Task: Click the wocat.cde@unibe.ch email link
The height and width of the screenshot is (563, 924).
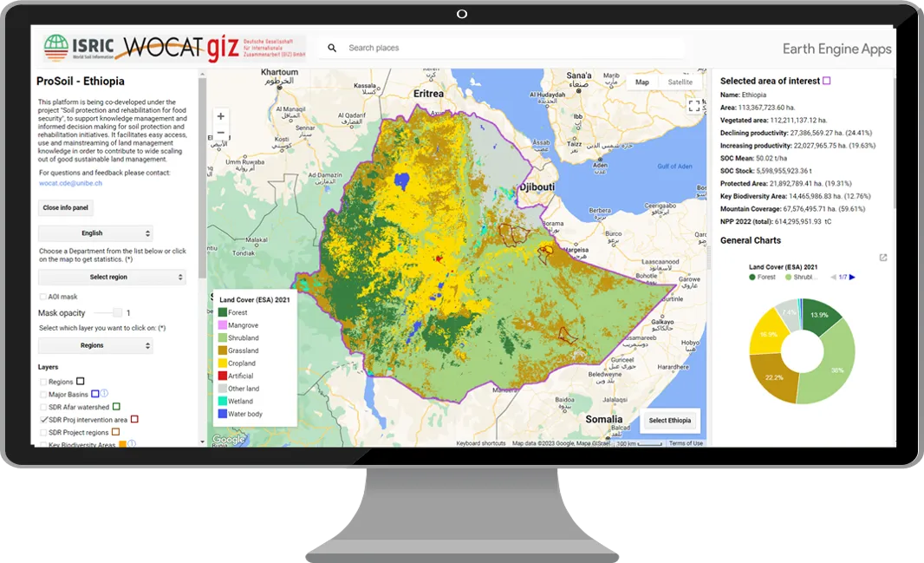Action: pyautogui.click(x=69, y=183)
